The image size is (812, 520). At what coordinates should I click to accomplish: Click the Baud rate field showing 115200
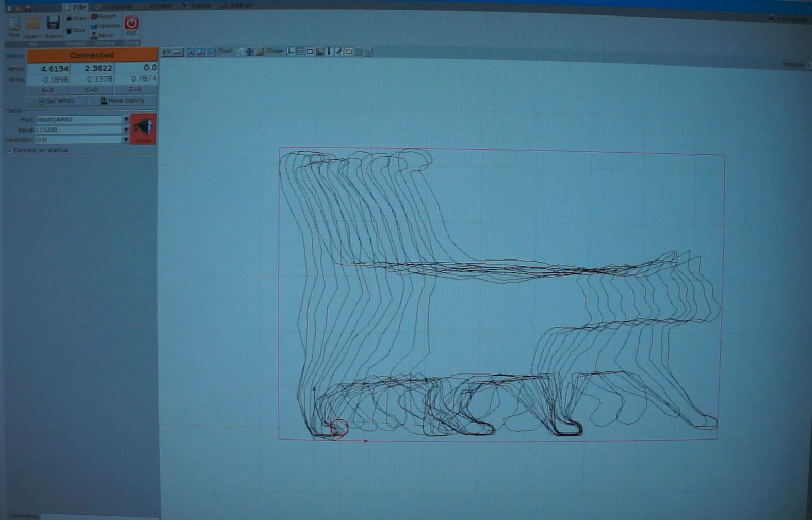78,130
